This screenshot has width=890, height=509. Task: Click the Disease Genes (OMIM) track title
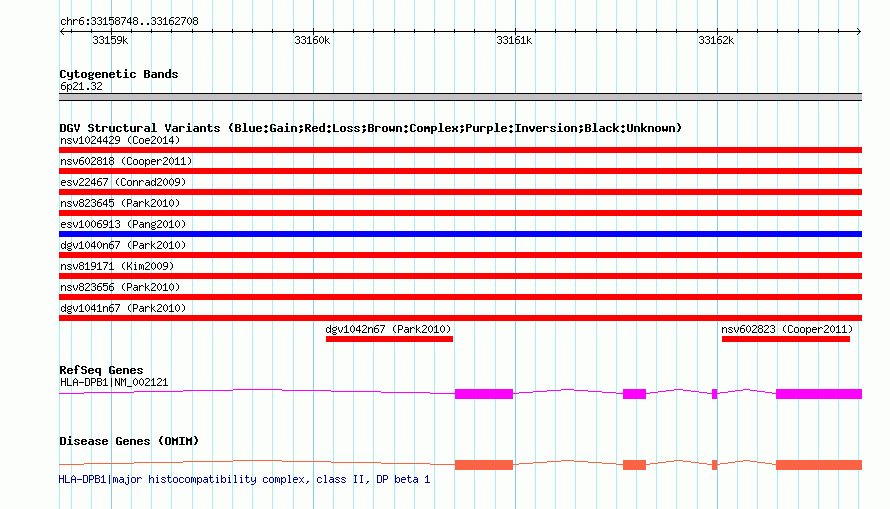(x=129, y=441)
